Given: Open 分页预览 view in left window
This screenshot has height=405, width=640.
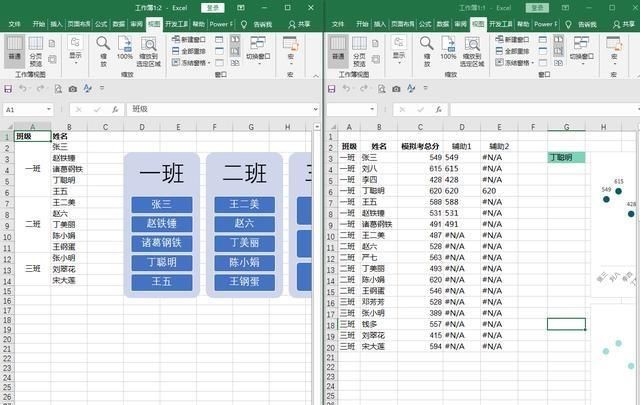Looking at the screenshot, I should click(36, 51).
